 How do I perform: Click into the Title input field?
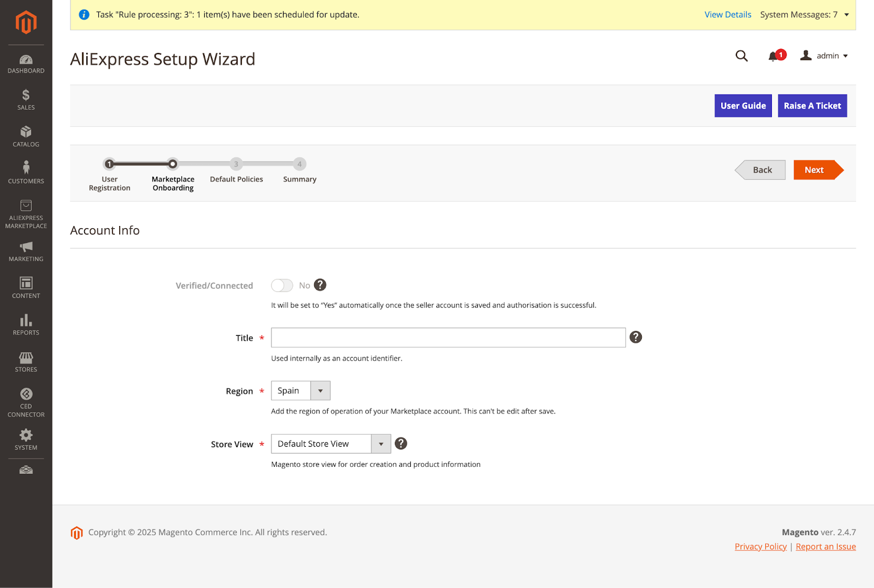448,337
